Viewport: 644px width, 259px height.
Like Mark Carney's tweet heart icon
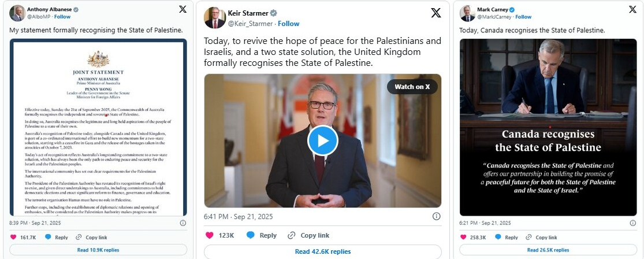(x=463, y=237)
